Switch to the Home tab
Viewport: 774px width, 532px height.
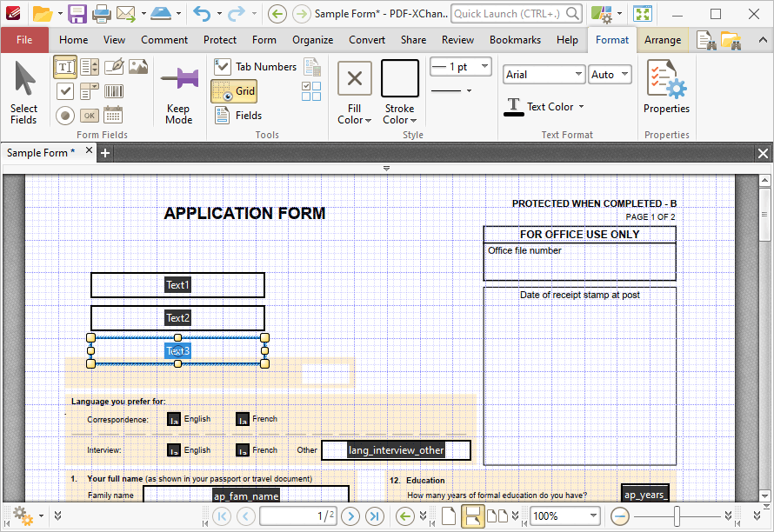[74, 40]
